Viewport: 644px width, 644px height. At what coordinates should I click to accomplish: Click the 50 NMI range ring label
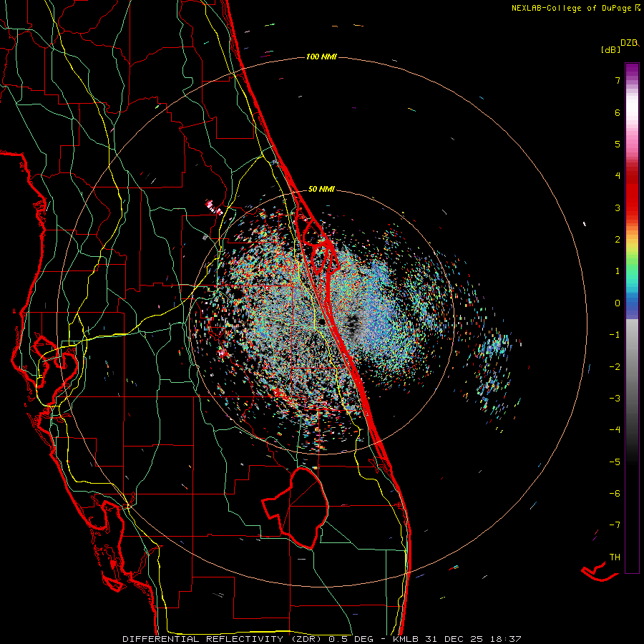(x=321, y=189)
